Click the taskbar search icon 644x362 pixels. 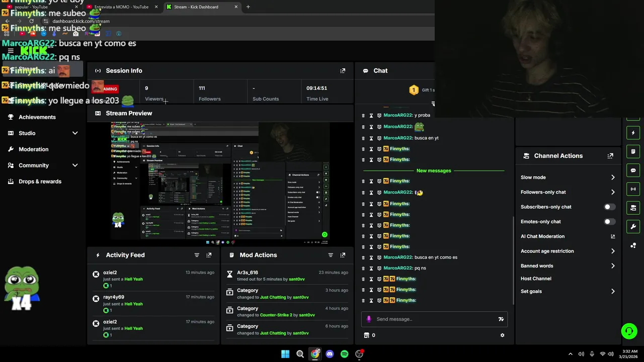300,354
